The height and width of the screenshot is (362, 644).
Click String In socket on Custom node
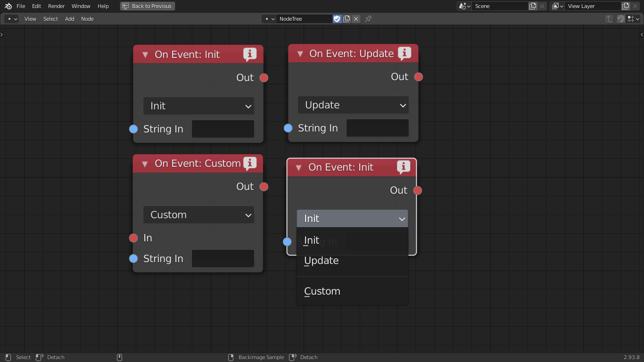click(x=133, y=258)
